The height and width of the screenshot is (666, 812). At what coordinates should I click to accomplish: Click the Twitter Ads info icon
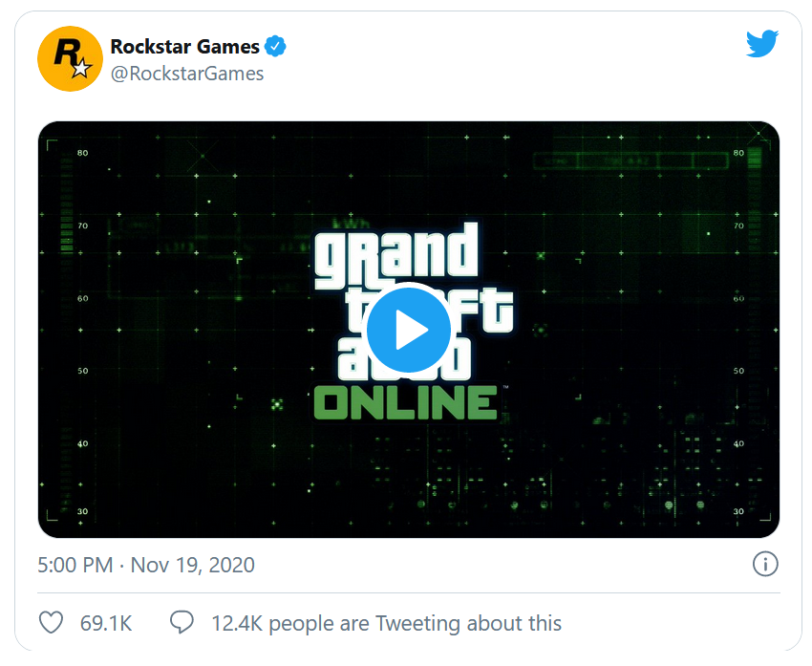pos(764,565)
